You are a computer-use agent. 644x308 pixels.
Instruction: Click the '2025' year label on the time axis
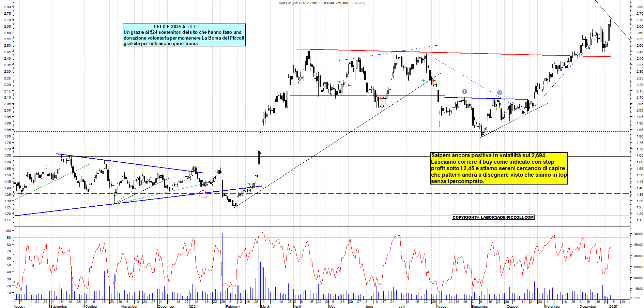613,306
